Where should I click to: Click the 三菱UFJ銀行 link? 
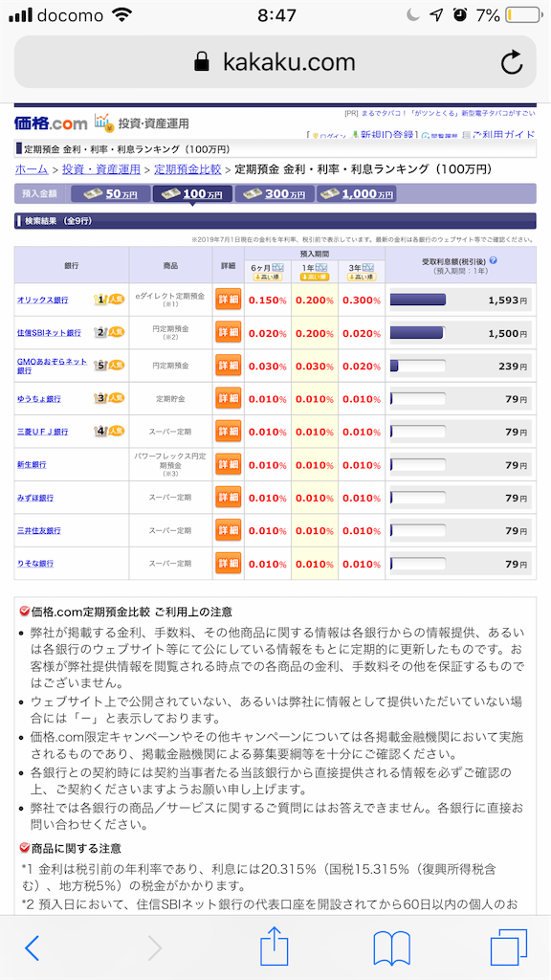[x=42, y=432]
